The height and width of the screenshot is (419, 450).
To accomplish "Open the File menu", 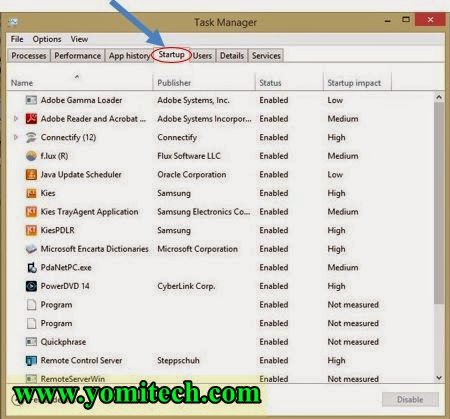I will click(x=17, y=39).
